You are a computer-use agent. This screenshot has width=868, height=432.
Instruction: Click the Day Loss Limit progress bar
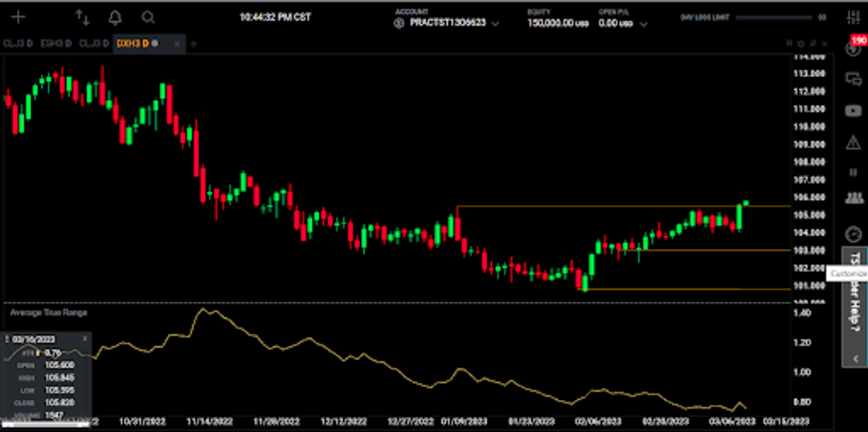point(773,18)
